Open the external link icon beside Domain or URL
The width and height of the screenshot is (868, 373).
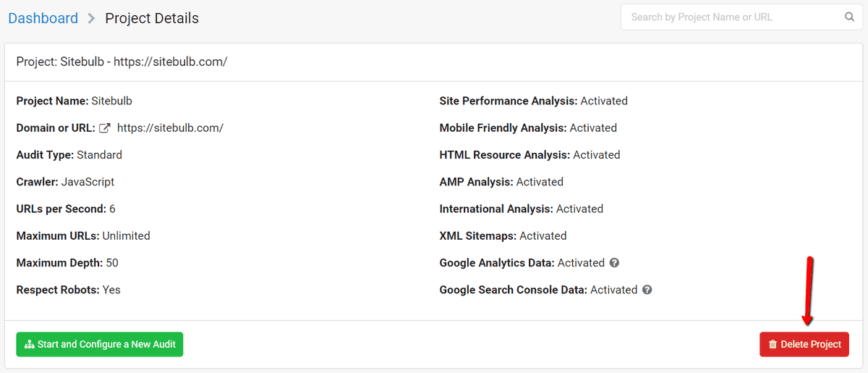[105, 128]
